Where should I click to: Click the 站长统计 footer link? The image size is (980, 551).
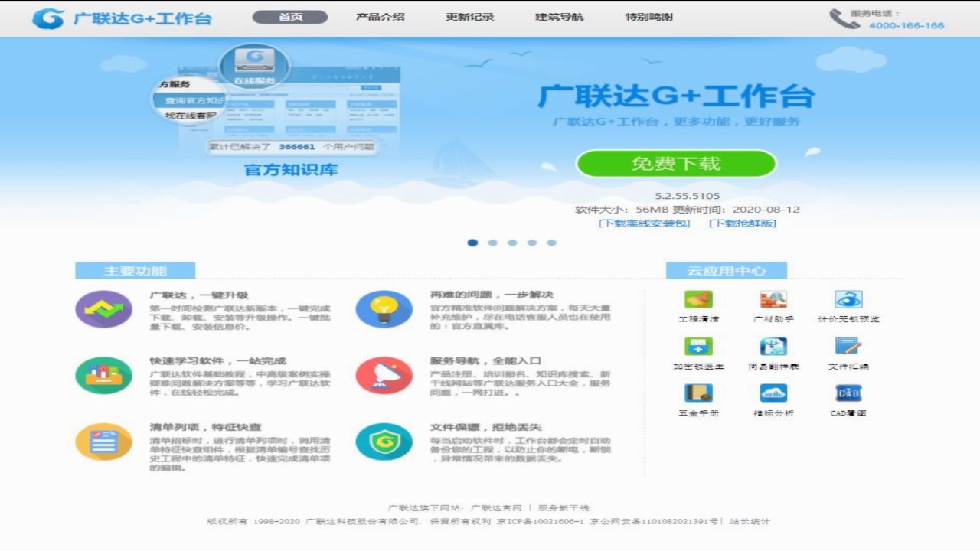[x=750, y=522]
